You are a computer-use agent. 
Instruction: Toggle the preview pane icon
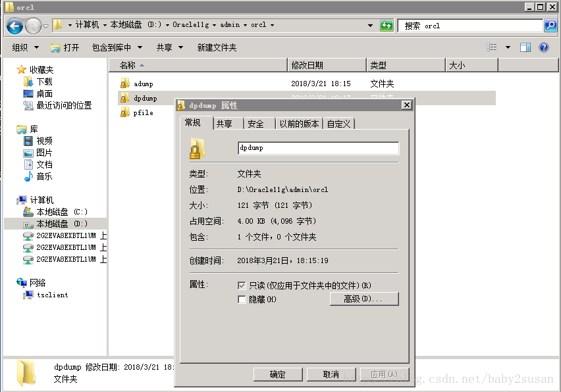(525, 47)
